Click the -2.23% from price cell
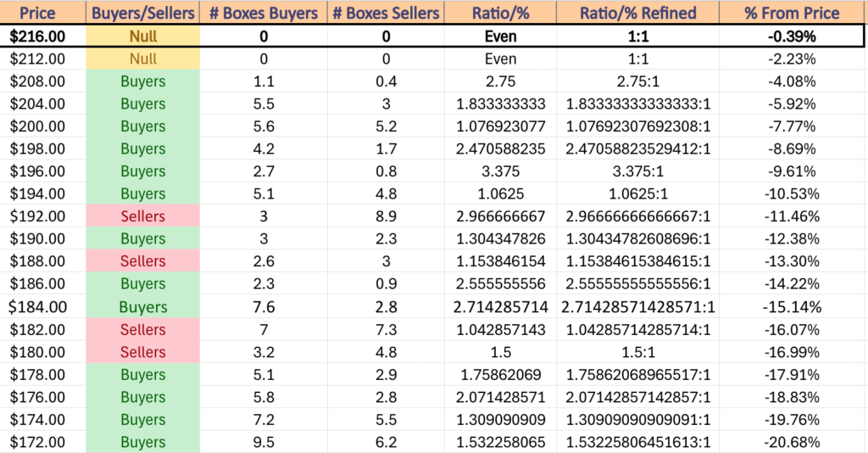Screen dimensions: 868x453 pyautogui.click(x=792, y=59)
